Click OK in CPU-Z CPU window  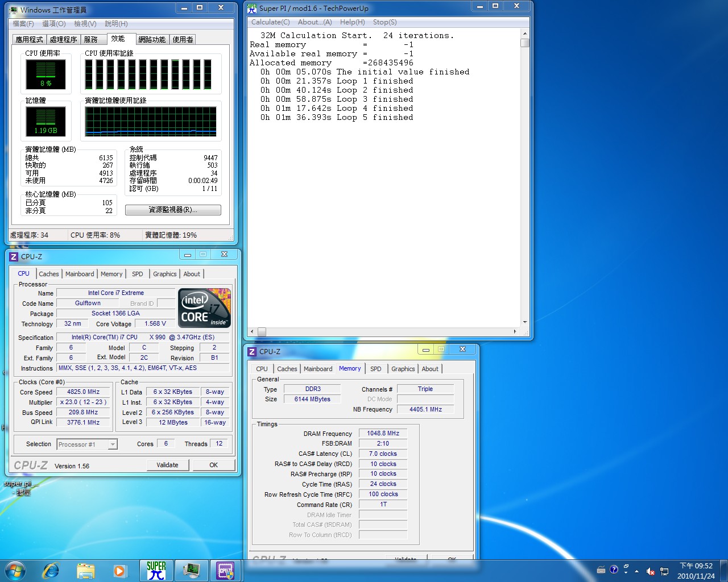click(x=213, y=465)
